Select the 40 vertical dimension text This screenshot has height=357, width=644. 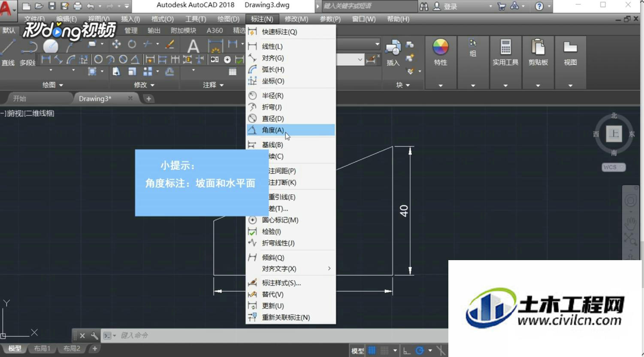pos(404,210)
